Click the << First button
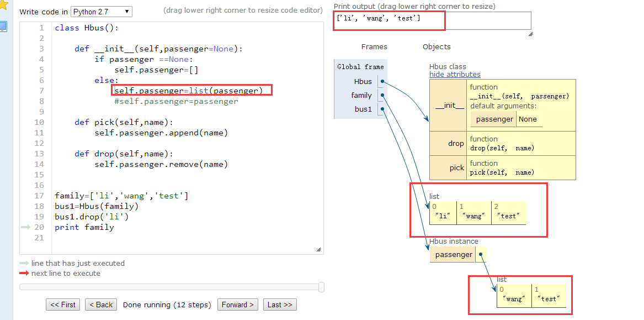 [x=63, y=305]
